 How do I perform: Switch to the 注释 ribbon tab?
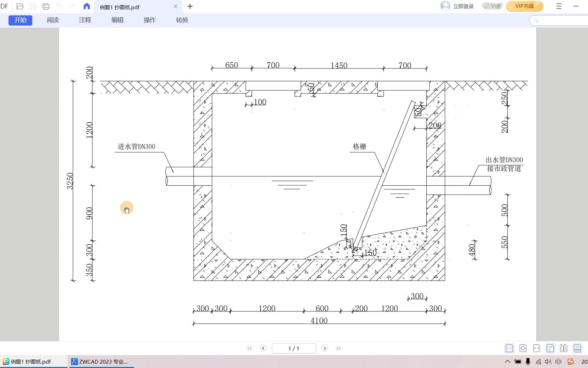click(x=85, y=20)
